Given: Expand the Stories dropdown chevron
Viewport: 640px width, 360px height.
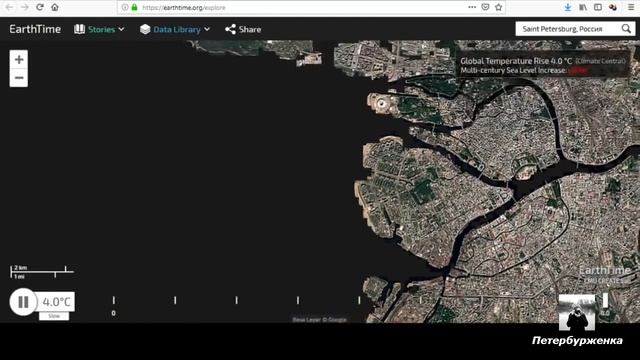Looking at the screenshot, I should click(121, 29).
